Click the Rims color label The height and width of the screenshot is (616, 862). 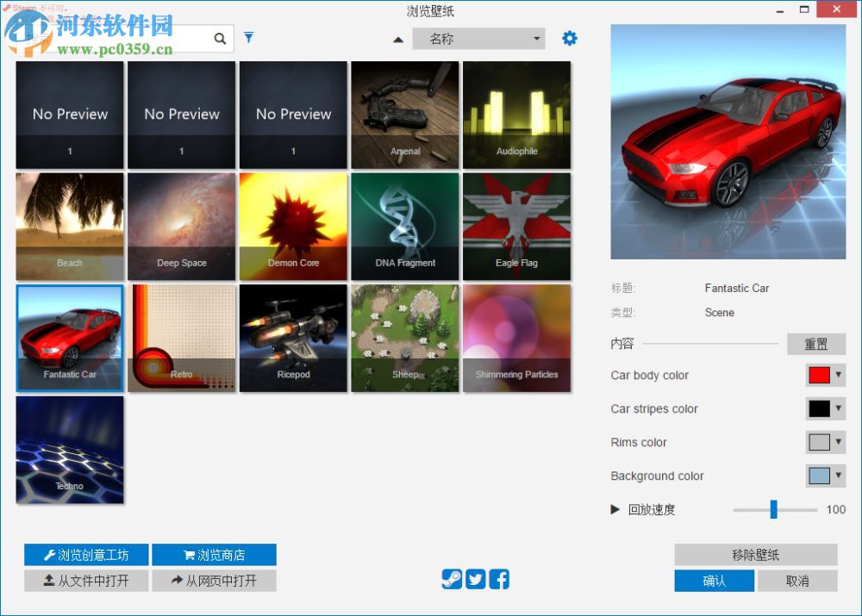639,442
